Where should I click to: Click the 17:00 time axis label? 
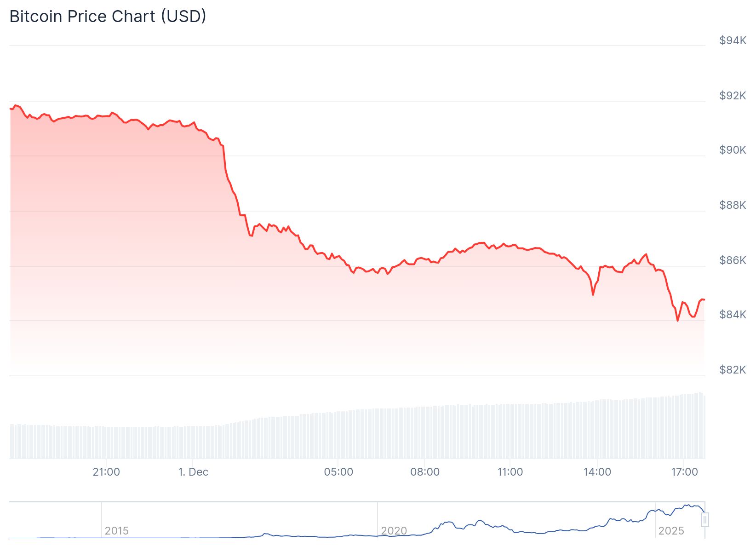pos(684,472)
